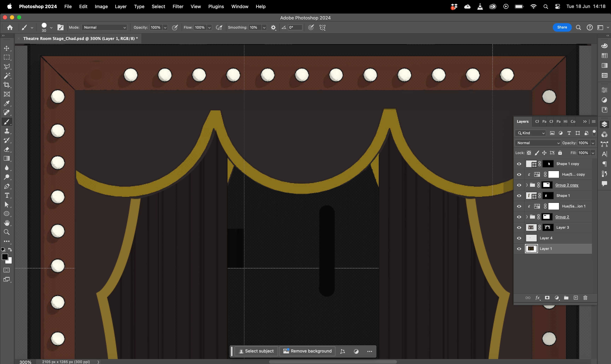Toggle visibility of Shape 1 copy layer
This screenshot has width=611, height=364.
point(519,164)
